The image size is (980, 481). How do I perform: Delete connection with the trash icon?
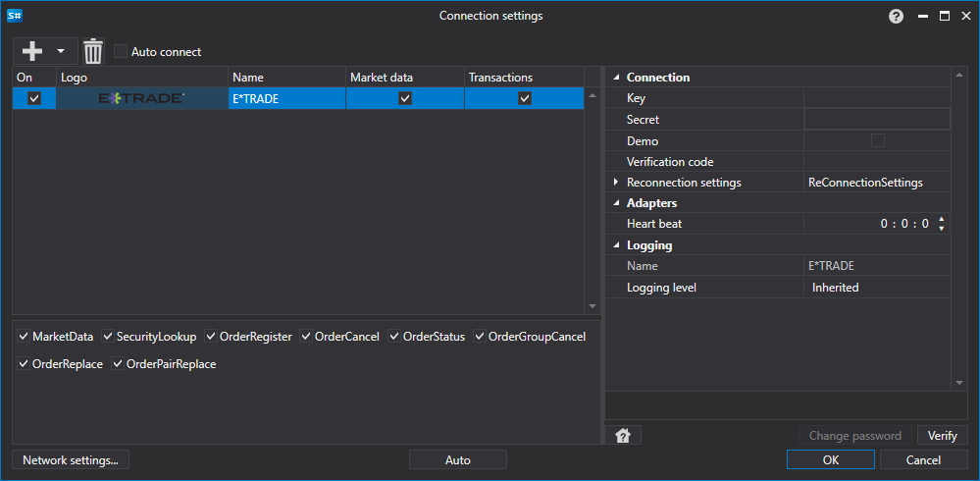click(93, 51)
